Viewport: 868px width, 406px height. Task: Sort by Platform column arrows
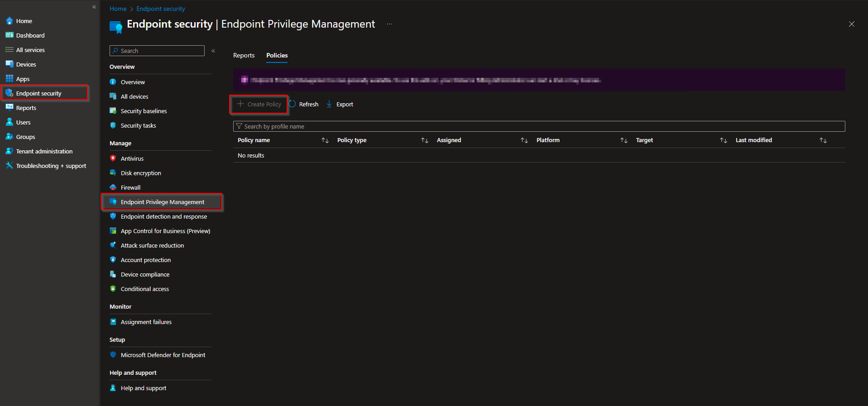point(624,140)
